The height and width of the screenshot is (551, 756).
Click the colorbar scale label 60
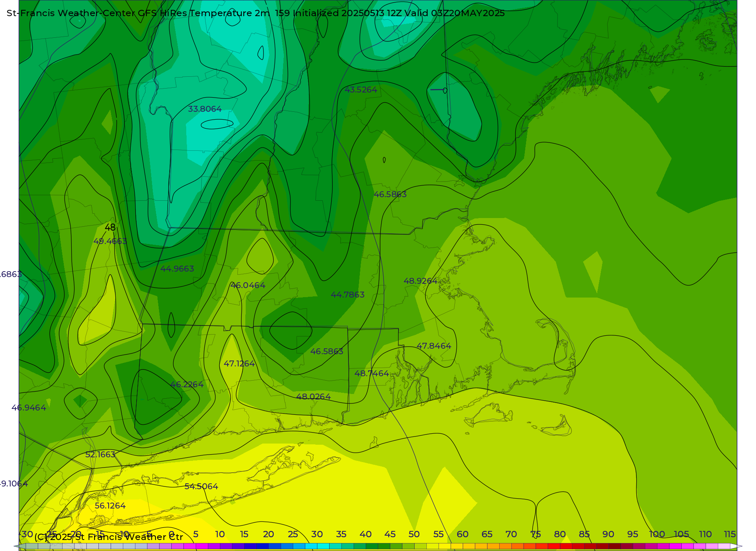click(x=463, y=534)
